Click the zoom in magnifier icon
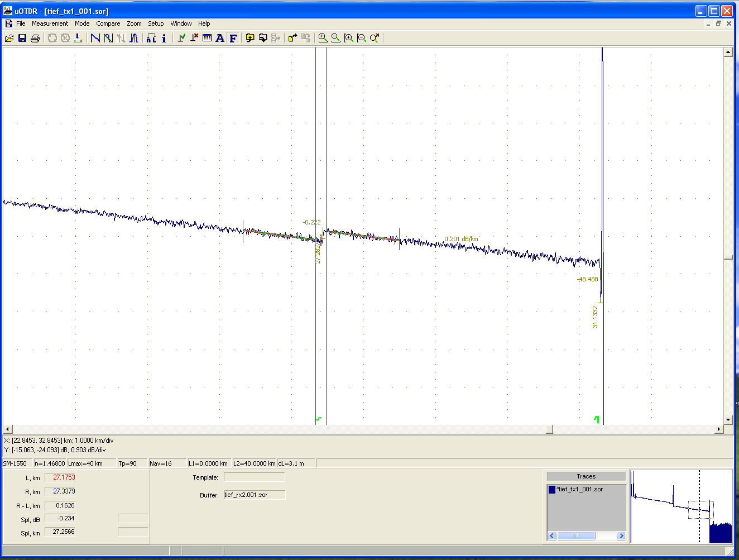 point(323,38)
